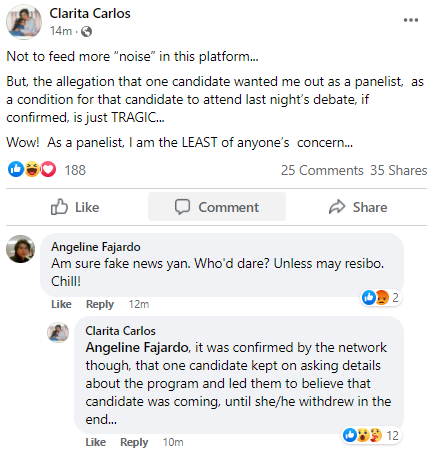Click the public globe privacy icon
The height and width of the screenshot is (454, 433).
[x=86, y=32]
